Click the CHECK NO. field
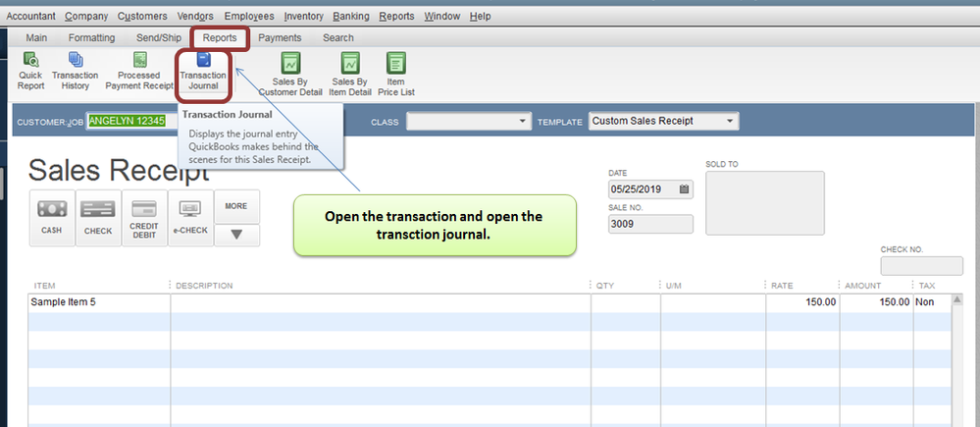Screen dimensions: 980x427 (922, 266)
